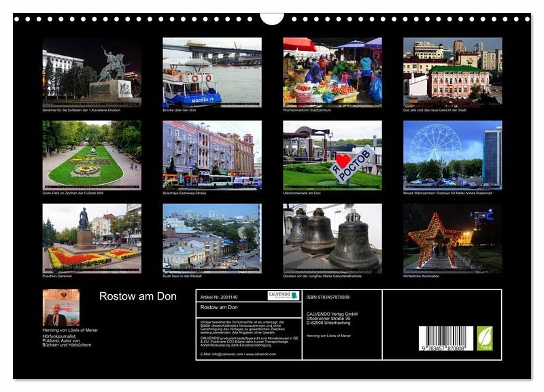544x392 pixels.
Task: Open the pink building cityscape photo
Action: point(452,72)
